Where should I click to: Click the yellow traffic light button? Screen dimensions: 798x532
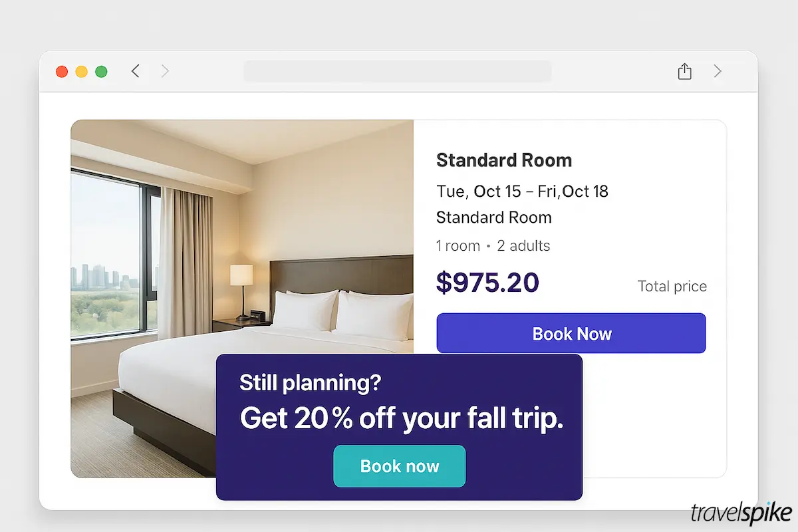tap(81, 70)
